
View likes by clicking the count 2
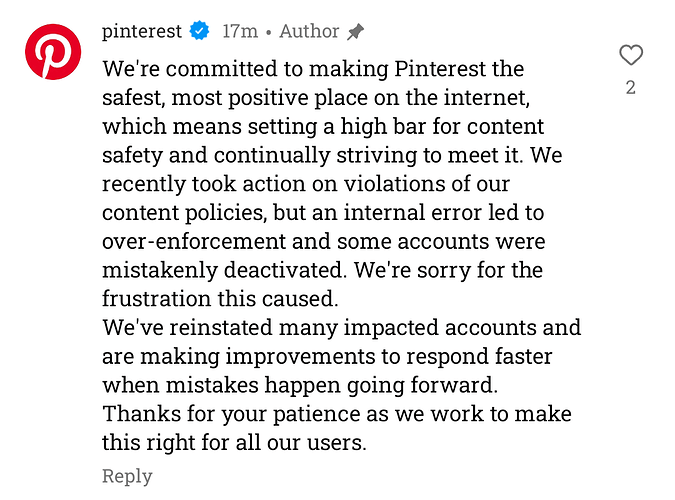631,88
